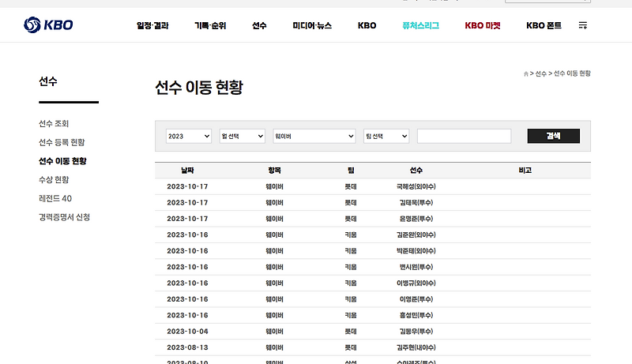Click player 변시원(투수)
This screenshot has height=364, width=632.
click(x=416, y=267)
